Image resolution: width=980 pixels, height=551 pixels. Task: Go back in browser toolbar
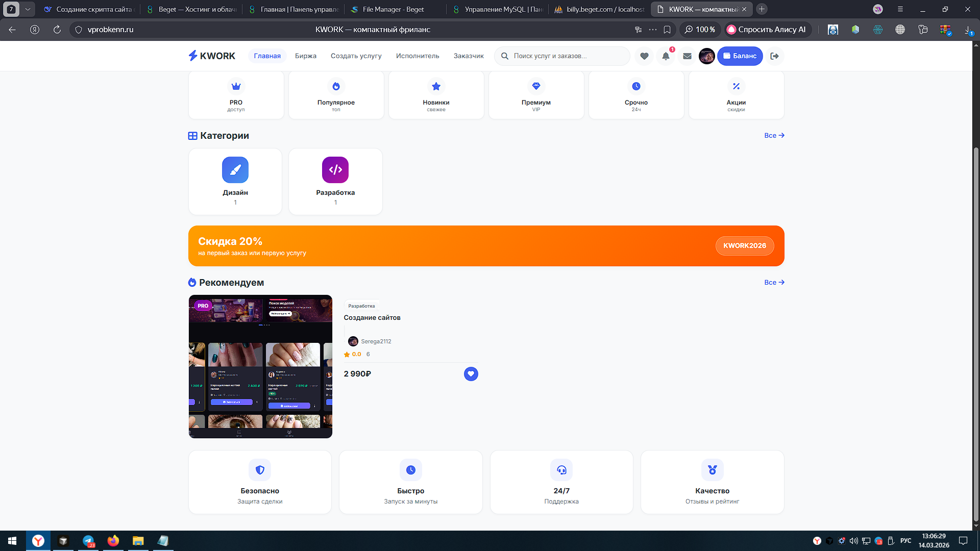point(12,30)
